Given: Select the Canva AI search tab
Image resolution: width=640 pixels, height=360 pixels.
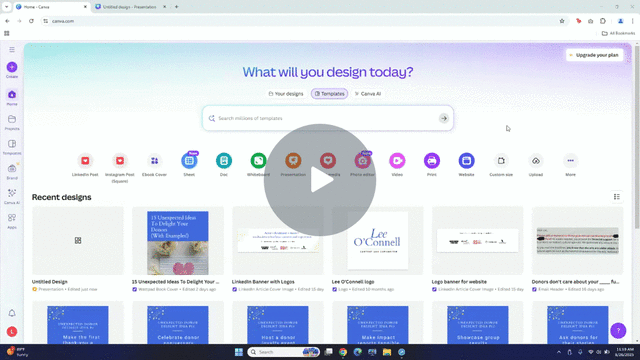Looking at the screenshot, I should (x=368, y=94).
